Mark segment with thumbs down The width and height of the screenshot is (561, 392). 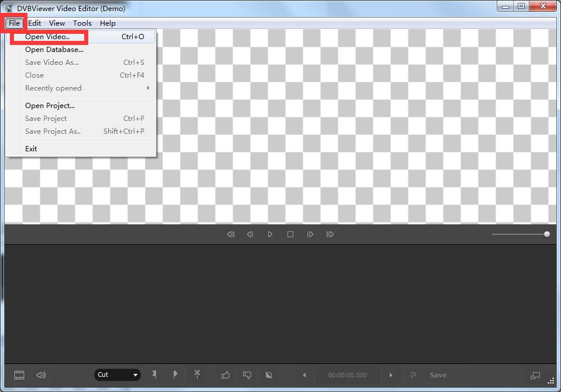click(247, 375)
